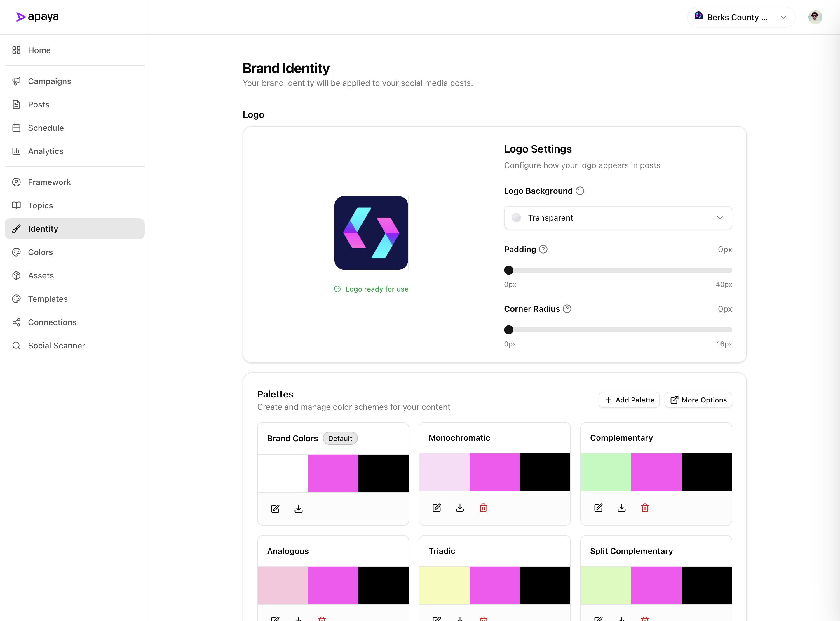Viewport: 840px width, 621px height.
Task: Click the Padding help question icon
Action: 543,249
